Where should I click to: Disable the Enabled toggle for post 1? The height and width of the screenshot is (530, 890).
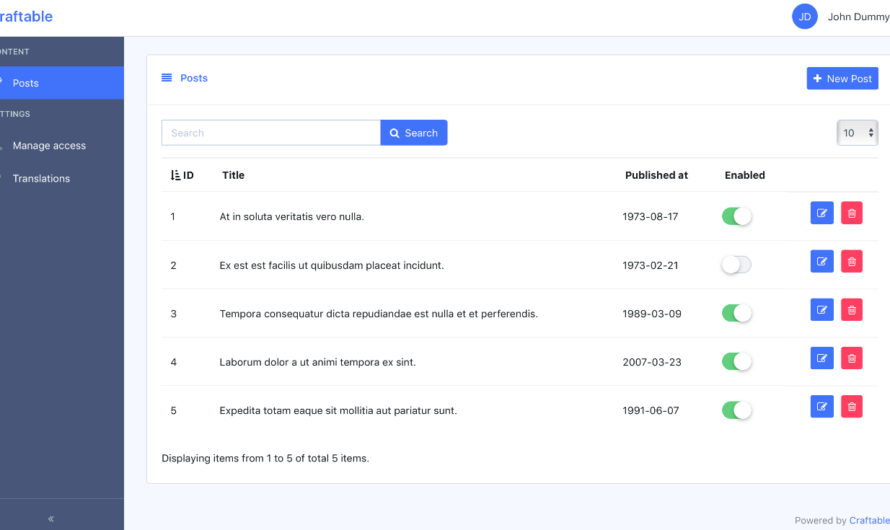(736, 216)
